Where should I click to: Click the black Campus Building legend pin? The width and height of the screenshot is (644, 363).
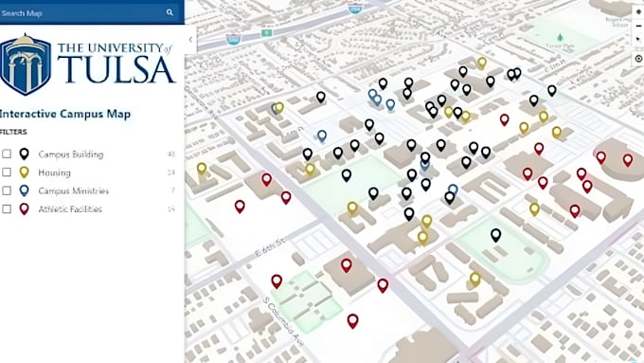point(25,154)
